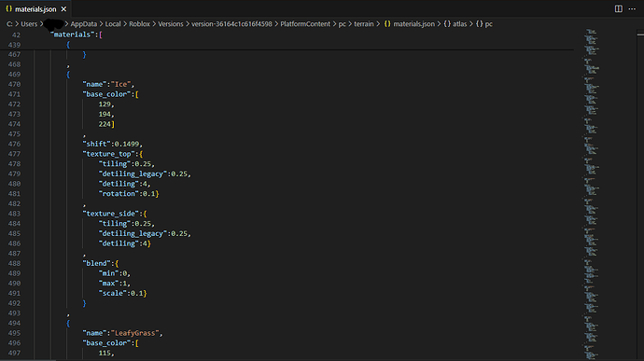This screenshot has height=361, width=644.
Task: Open the AppData breadcrumb segment
Action: click(x=84, y=24)
